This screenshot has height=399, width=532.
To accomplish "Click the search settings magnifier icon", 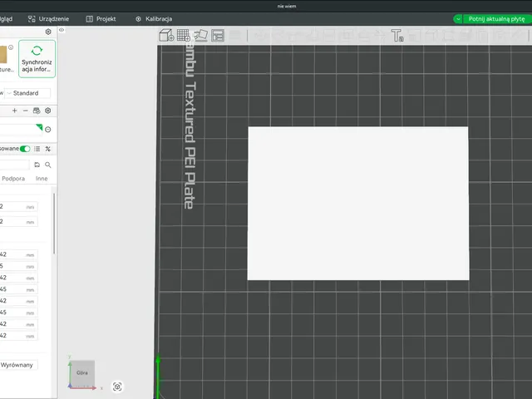I will point(48,165).
